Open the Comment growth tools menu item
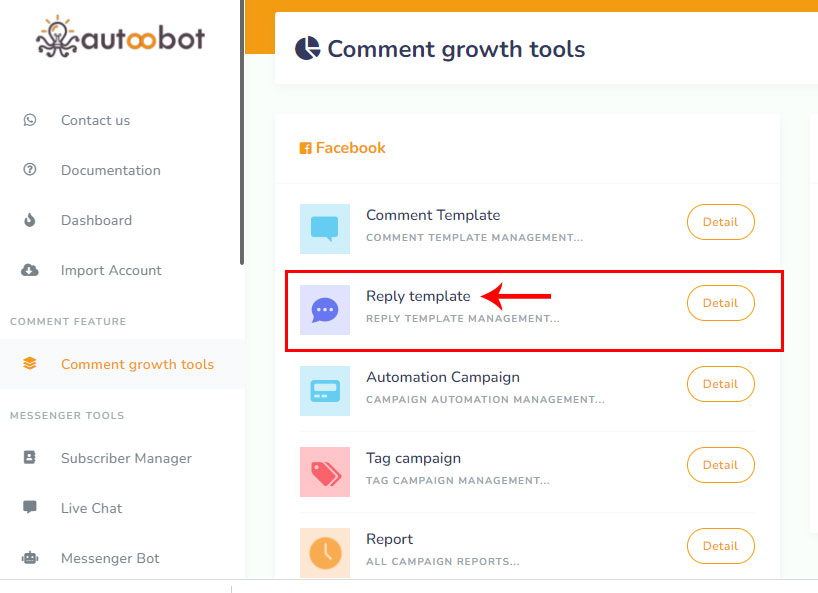 pos(137,364)
